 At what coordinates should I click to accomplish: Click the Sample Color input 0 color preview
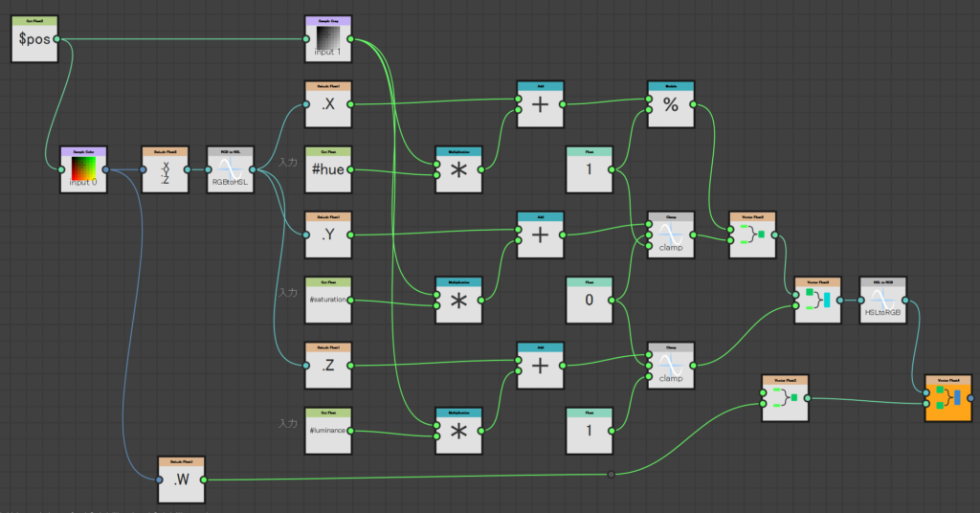[83, 169]
